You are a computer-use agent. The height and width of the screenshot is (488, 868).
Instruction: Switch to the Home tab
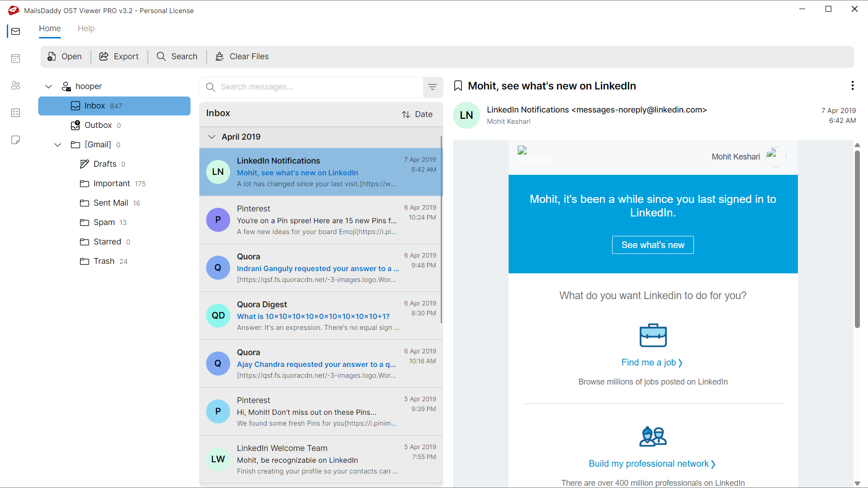pos(50,28)
